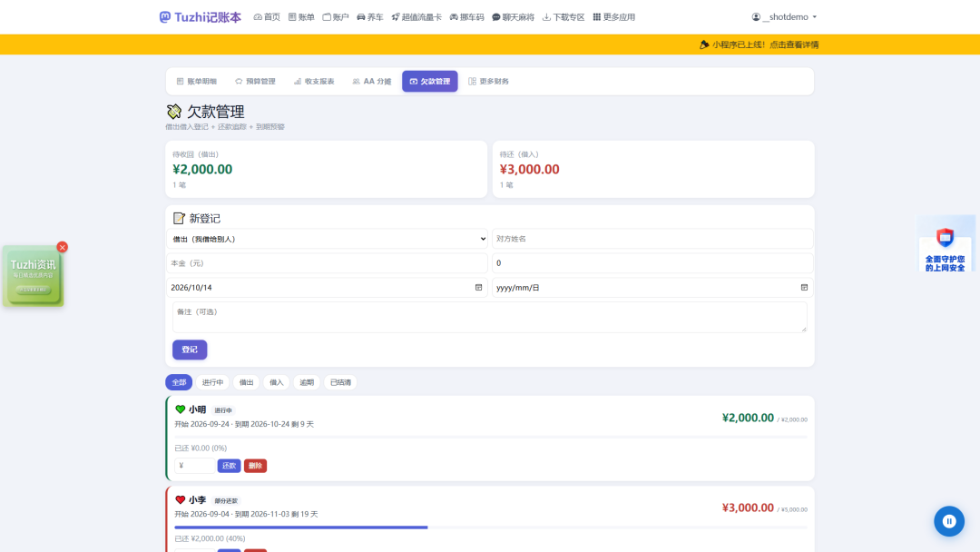Click the ¥ repayment amount field for 小明

click(x=194, y=466)
